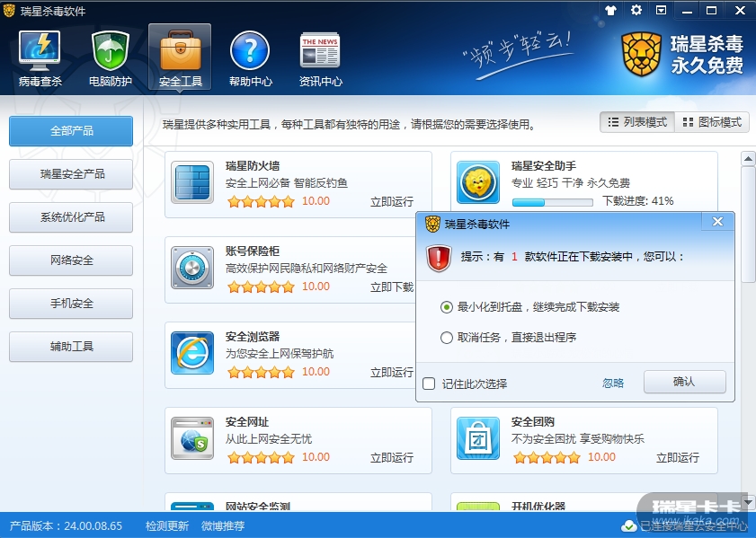Click the 安全网址 globe icon

click(192, 438)
